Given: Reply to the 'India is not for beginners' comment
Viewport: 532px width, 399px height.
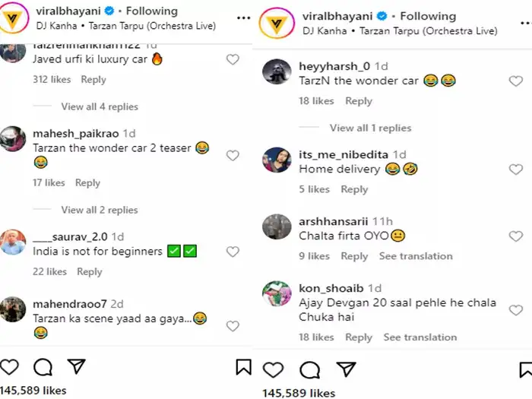Looking at the screenshot, I should tap(90, 271).
